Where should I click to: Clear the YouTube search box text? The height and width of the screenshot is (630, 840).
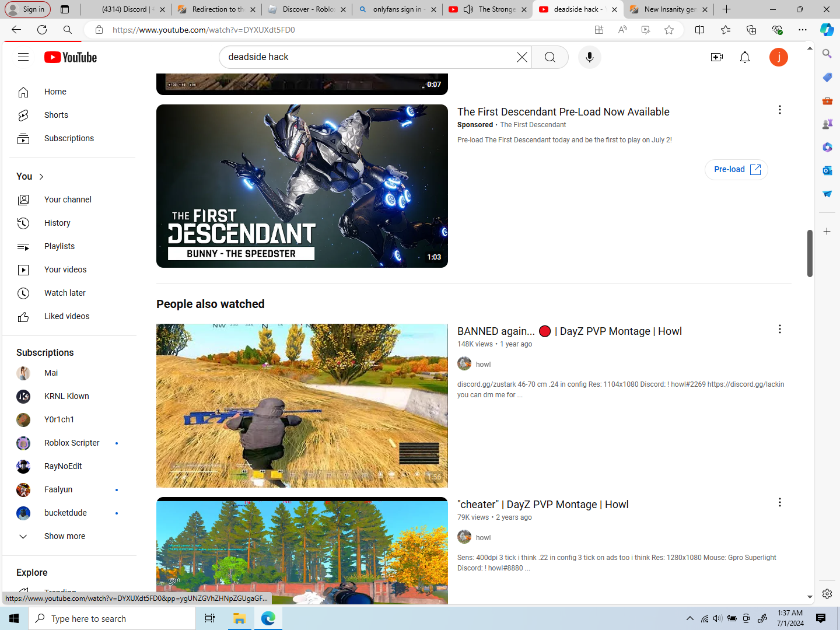coord(521,57)
